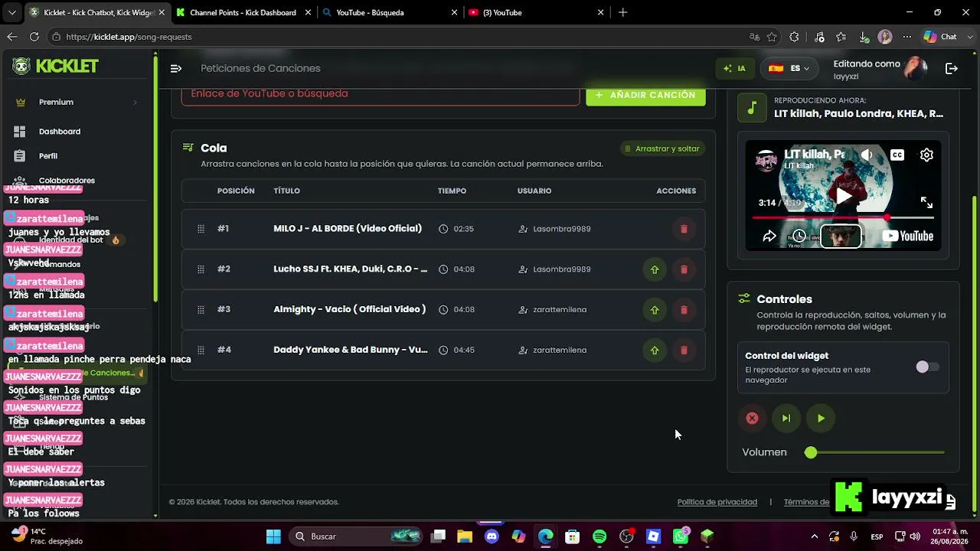This screenshot has height=551, width=980.
Task: Collapse the sidebar with the menu icon
Action: (x=176, y=68)
